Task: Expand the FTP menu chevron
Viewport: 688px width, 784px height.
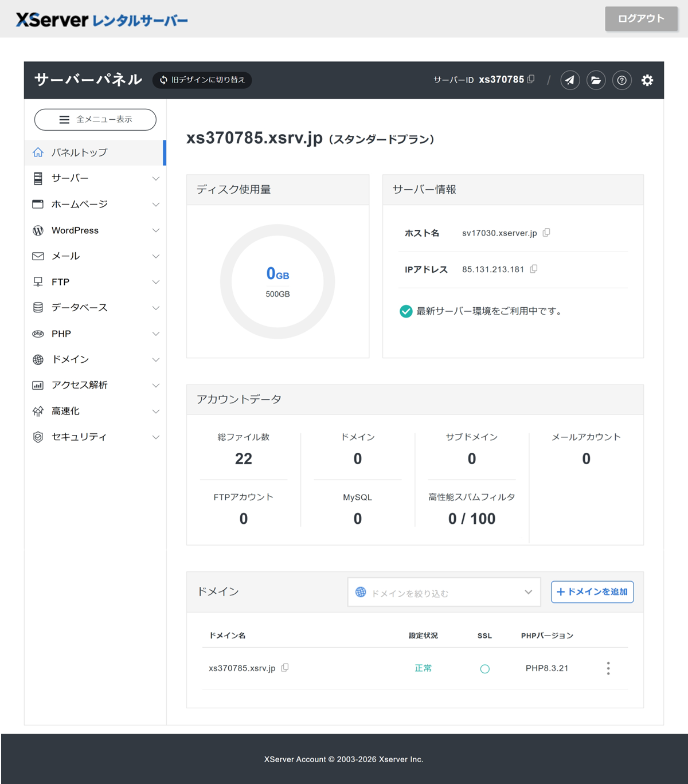Action: point(155,282)
